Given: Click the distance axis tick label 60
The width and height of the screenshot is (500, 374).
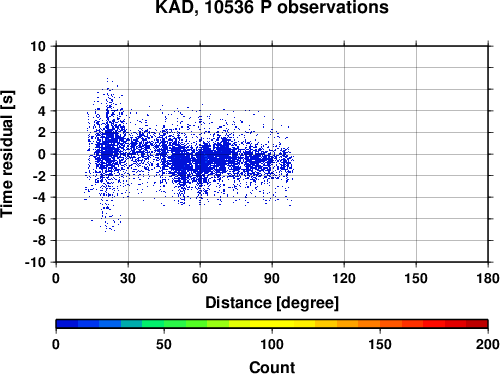Looking at the screenshot, I should click(200, 278).
